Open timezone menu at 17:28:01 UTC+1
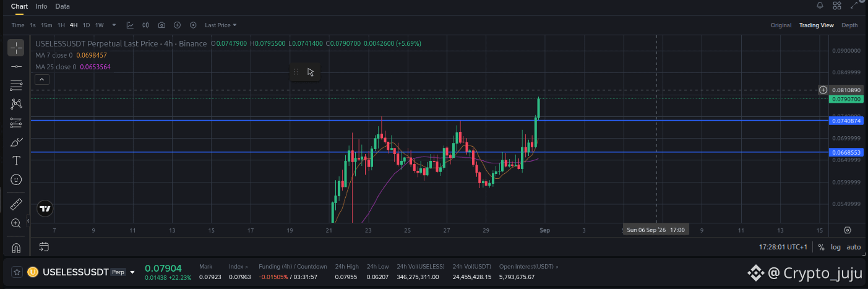 [783, 247]
